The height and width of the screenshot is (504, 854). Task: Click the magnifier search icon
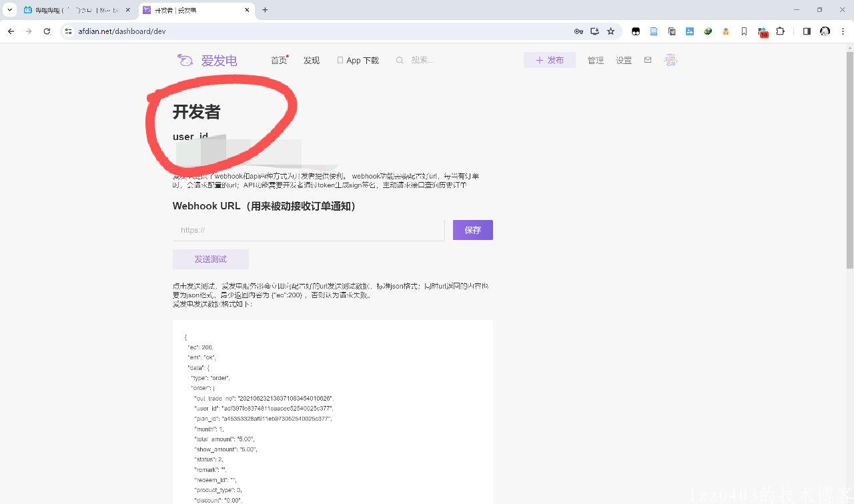[400, 60]
